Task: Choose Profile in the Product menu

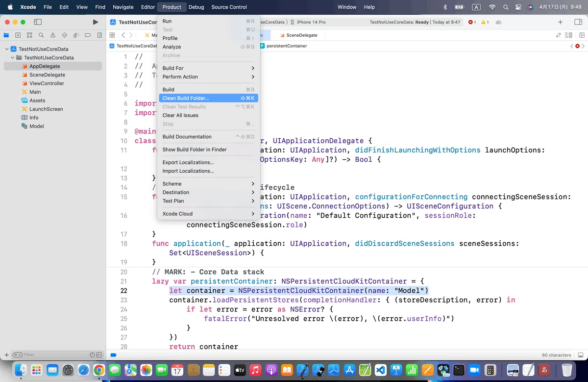Action: click(x=208, y=38)
